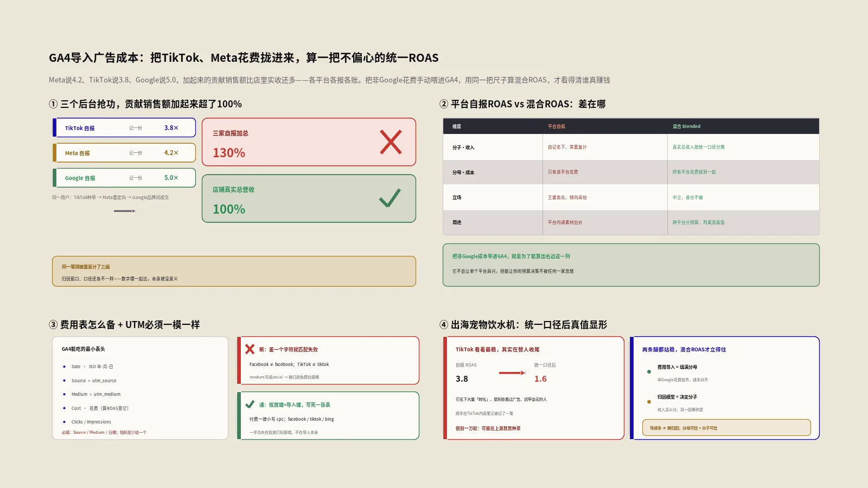
Task: Click the 分母 · 成本 row label
Action: pyautogui.click(x=463, y=172)
